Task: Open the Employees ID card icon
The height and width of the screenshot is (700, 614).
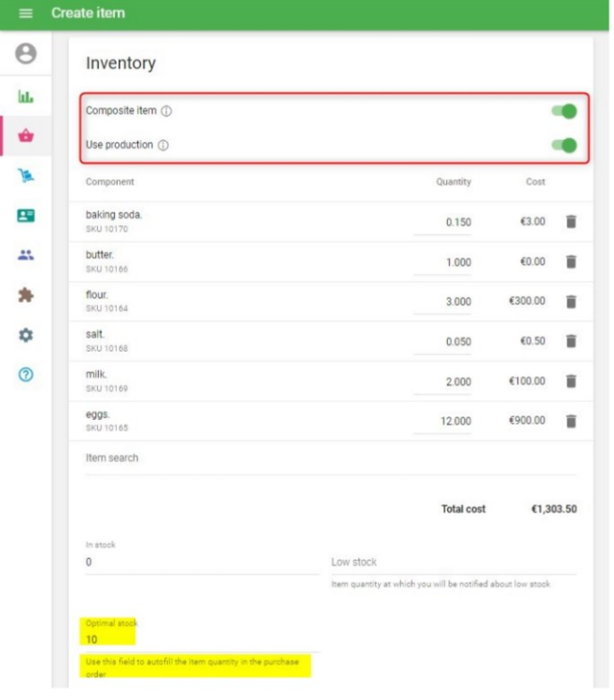Action: coord(25,216)
